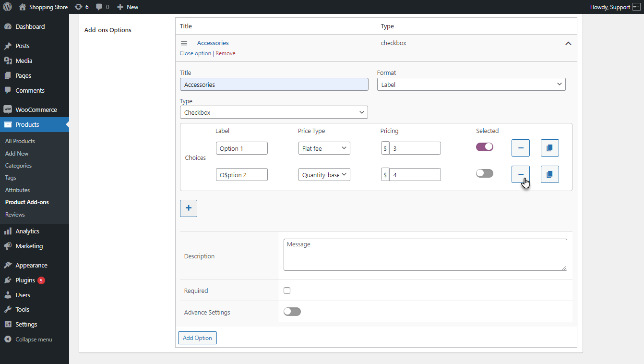Click the Add Option button
The width and height of the screenshot is (644, 364).
point(198,338)
